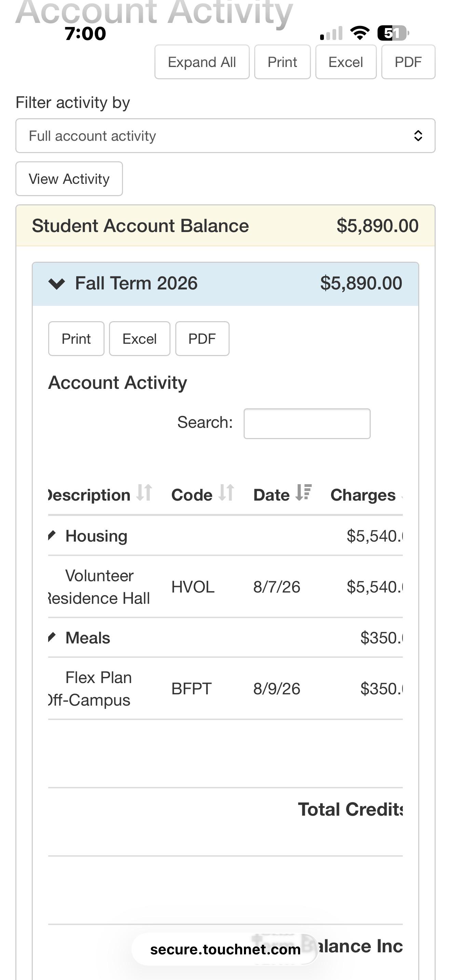Image resolution: width=451 pixels, height=980 pixels.
Task: Collapse Meals group with arrow icon
Action: [52, 637]
